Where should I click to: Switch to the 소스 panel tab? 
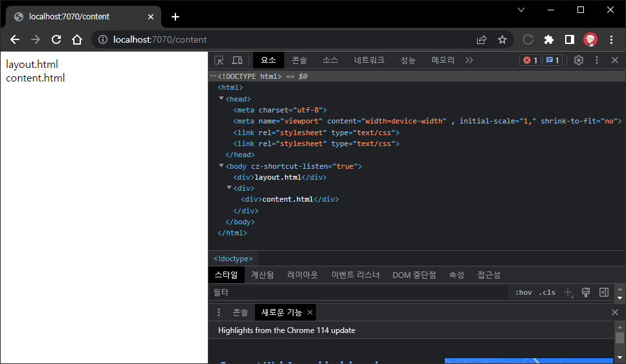[x=330, y=60]
